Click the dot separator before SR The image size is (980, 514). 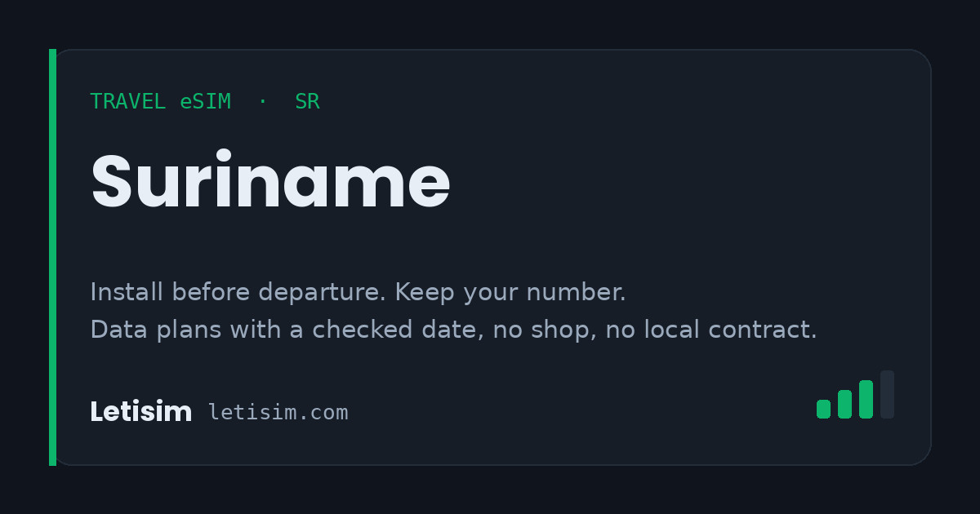(x=262, y=102)
